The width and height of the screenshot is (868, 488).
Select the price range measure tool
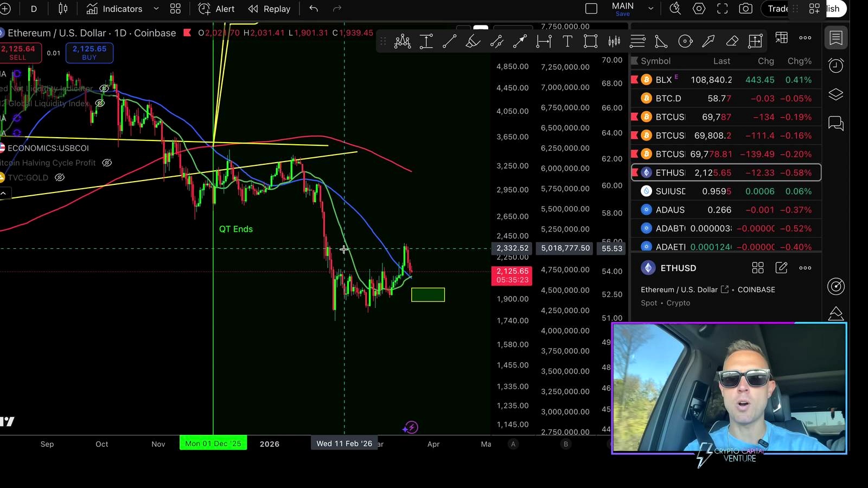point(426,41)
